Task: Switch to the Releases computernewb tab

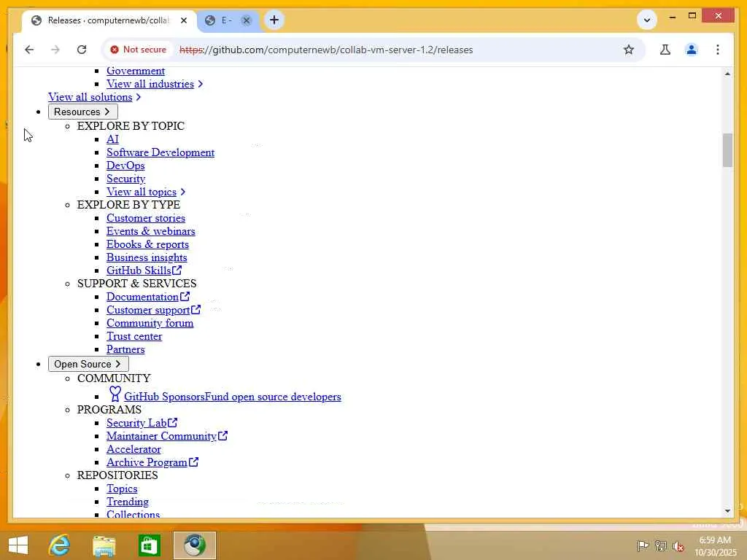Action: [109, 20]
